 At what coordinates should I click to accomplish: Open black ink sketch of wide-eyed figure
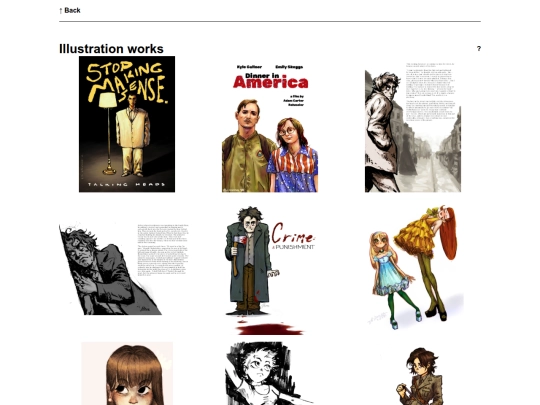(270, 373)
